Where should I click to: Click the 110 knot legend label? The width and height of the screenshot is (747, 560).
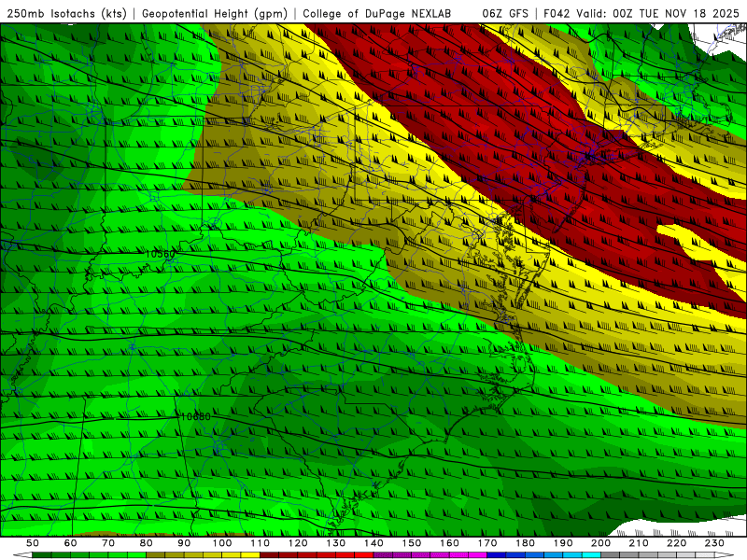(x=261, y=543)
